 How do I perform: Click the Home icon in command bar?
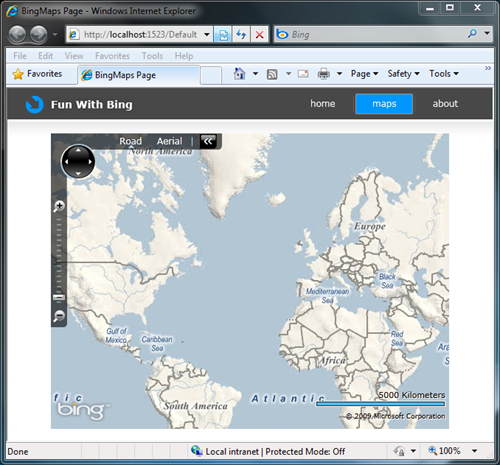point(239,74)
